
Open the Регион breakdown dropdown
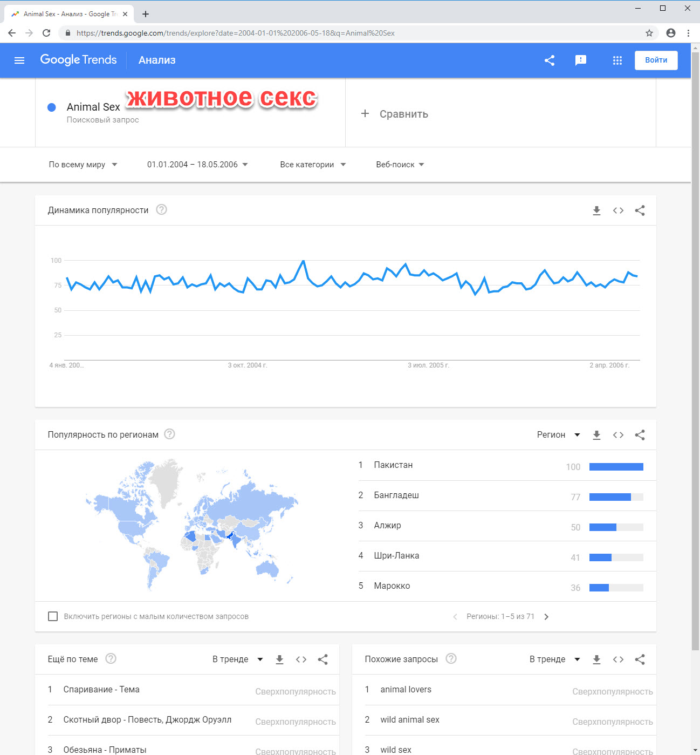coord(559,435)
